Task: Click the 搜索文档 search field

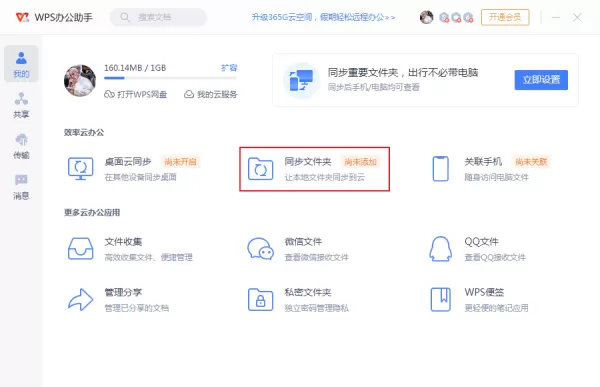Action: click(x=158, y=17)
